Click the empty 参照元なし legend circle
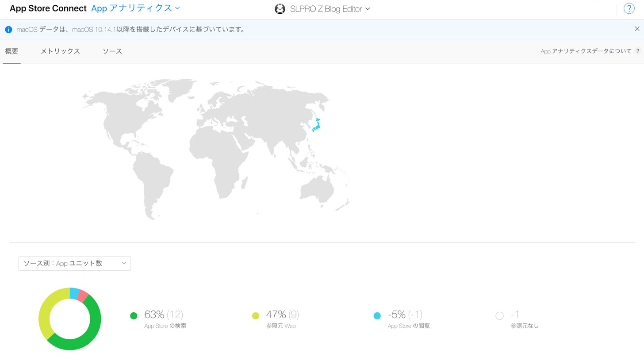Image resolution: width=644 pixels, height=357 pixels. [499, 316]
